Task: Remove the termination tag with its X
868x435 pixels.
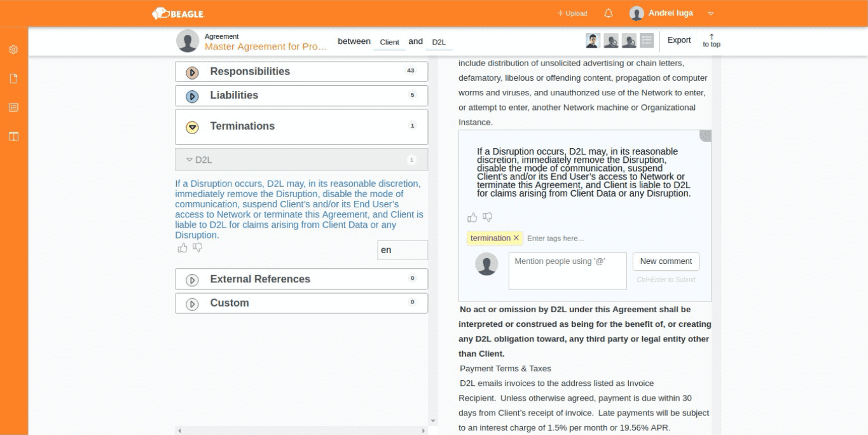Action: coord(516,238)
